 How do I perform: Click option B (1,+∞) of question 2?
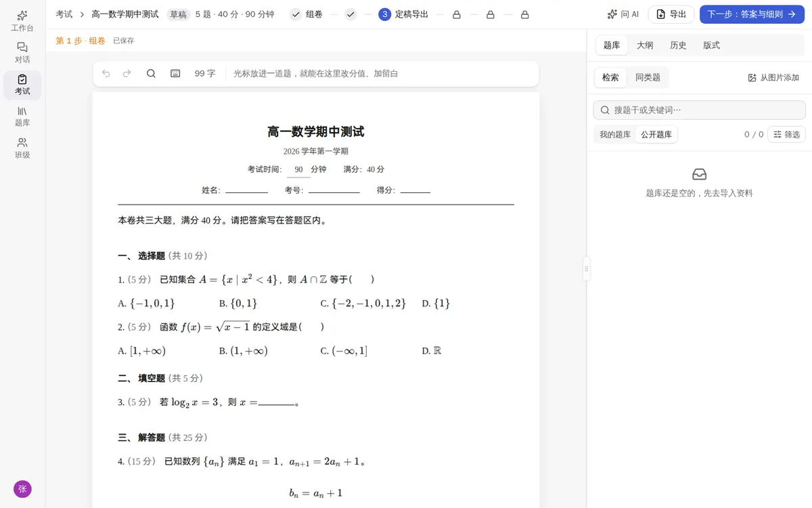click(x=244, y=351)
